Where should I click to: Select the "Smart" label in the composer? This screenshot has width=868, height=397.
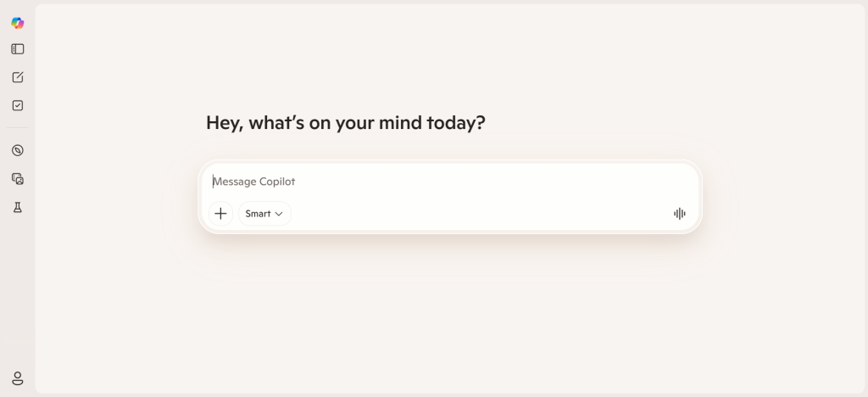[x=258, y=214]
